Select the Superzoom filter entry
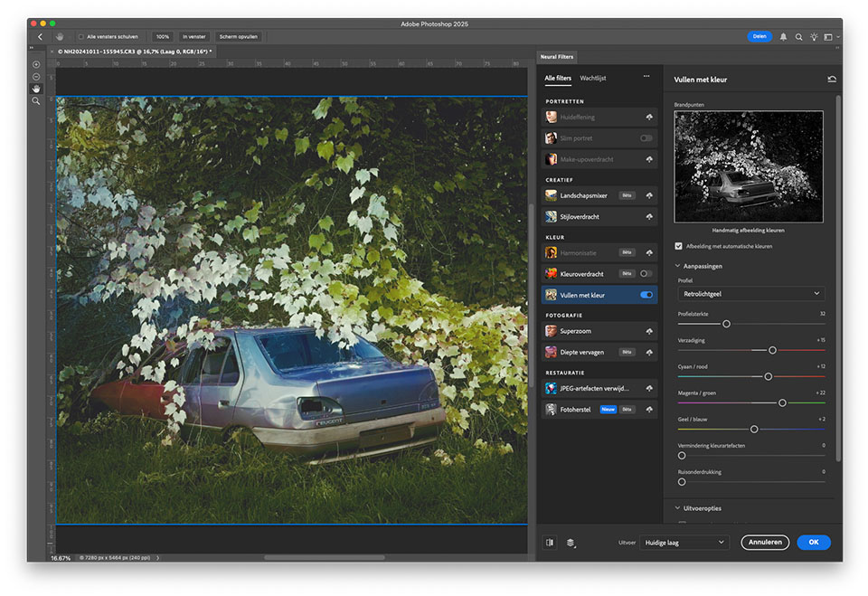The image size is (868, 596). (599, 331)
